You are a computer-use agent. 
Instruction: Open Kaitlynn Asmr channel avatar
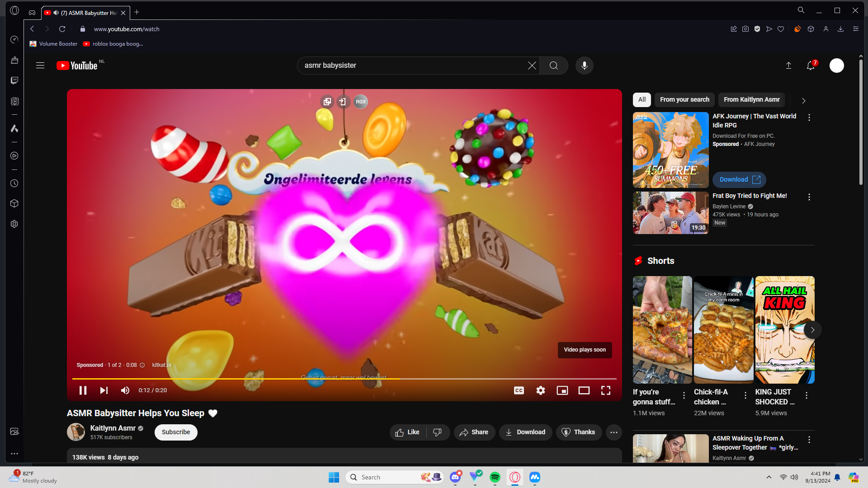pos(76,432)
